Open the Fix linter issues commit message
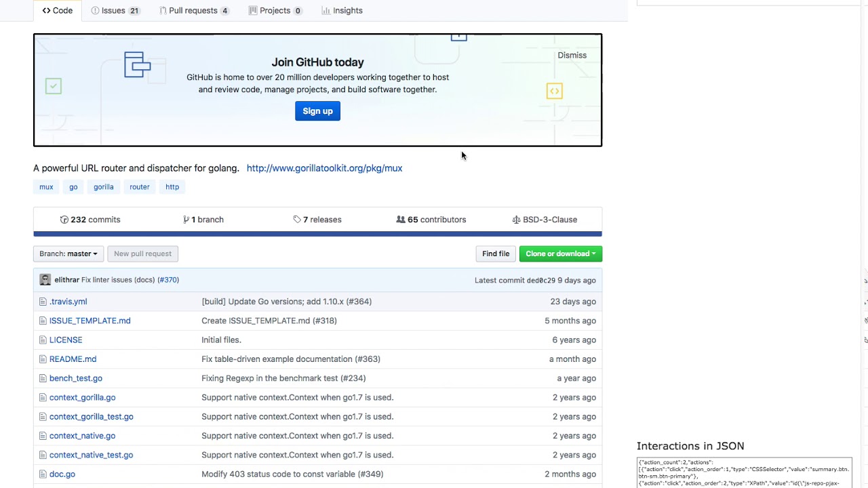This screenshot has height=488, width=868. coord(118,280)
